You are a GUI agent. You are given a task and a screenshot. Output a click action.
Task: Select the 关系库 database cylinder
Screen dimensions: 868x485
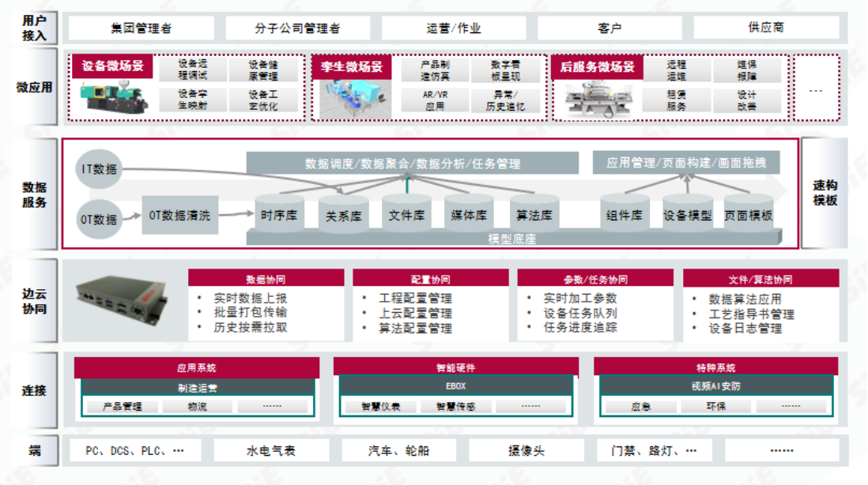[343, 213]
